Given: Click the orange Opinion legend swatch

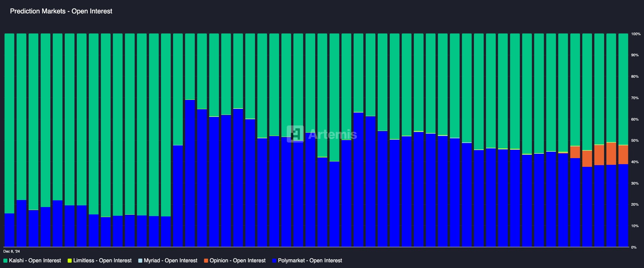Looking at the screenshot, I should (x=206, y=261).
